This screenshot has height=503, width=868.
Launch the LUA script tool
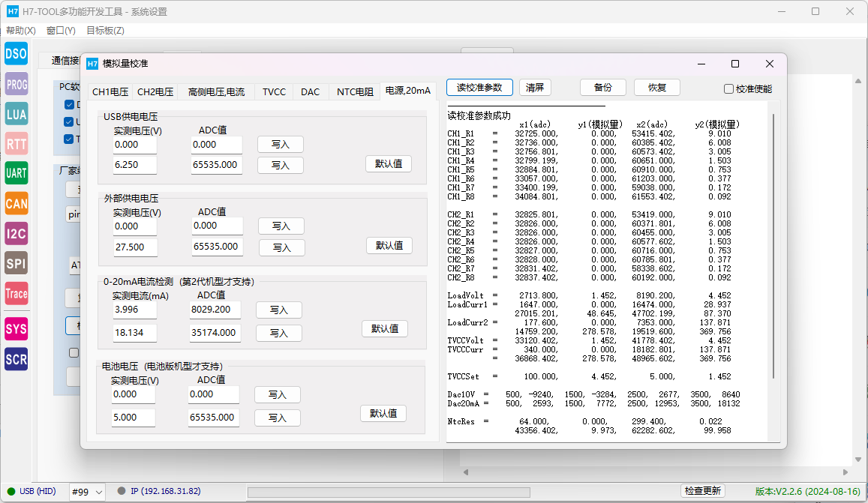(x=16, y=114)
